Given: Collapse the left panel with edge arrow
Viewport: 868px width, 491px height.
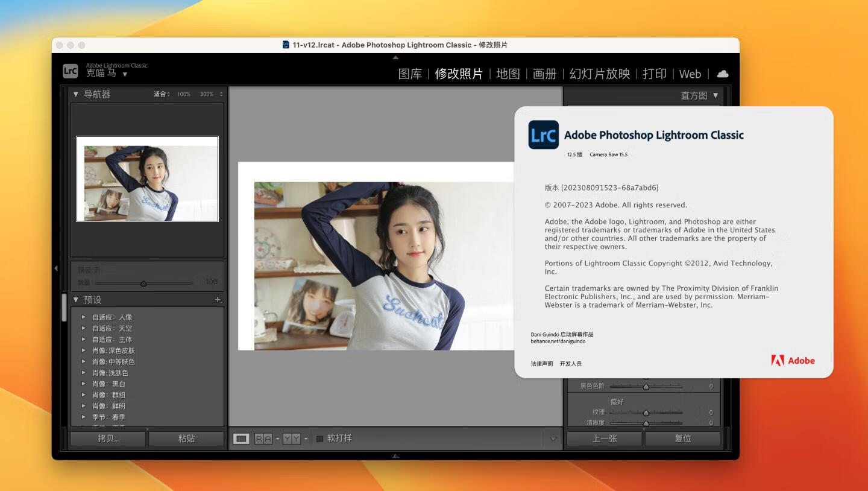Looking at the screenshot, I should point(56,268).
